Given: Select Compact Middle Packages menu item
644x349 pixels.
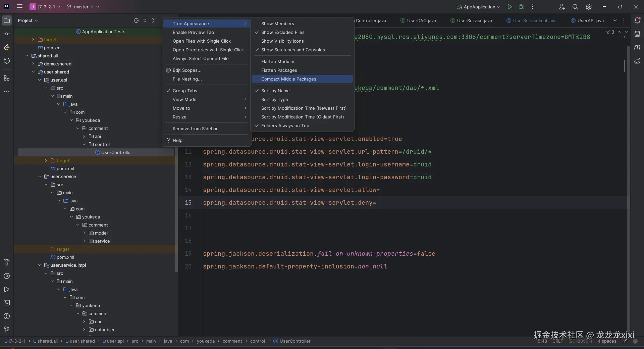Looking at the screenshot, I should coord(288,79).
